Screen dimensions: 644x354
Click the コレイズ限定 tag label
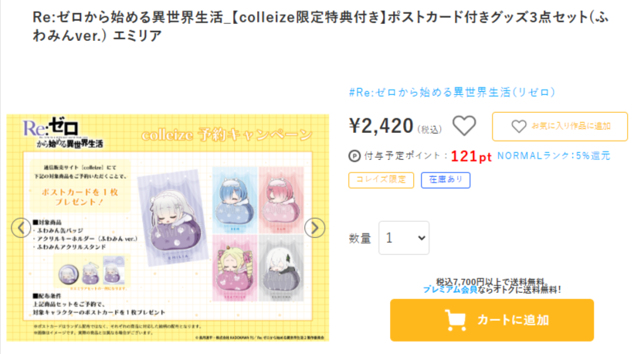[381, 180]
